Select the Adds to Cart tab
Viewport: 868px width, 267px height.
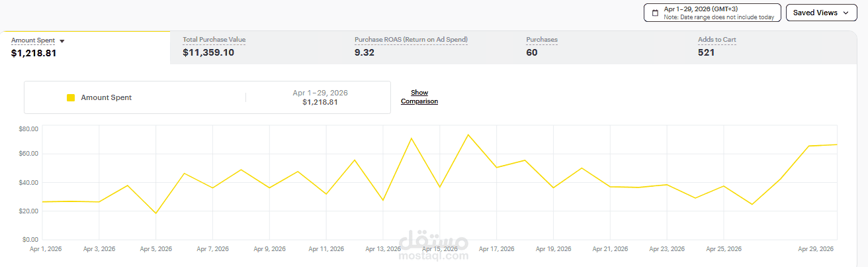coord(771,47)
